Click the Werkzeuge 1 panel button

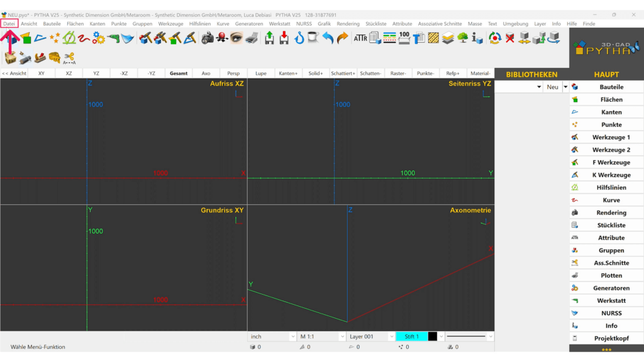[606, 137]
